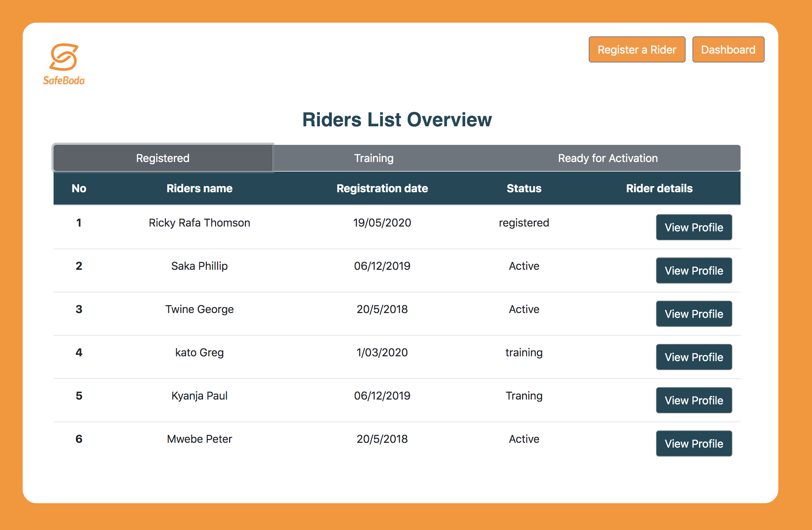Open Twine George's View Profile button
Screen dimensions: 812x530
[693, 314]
